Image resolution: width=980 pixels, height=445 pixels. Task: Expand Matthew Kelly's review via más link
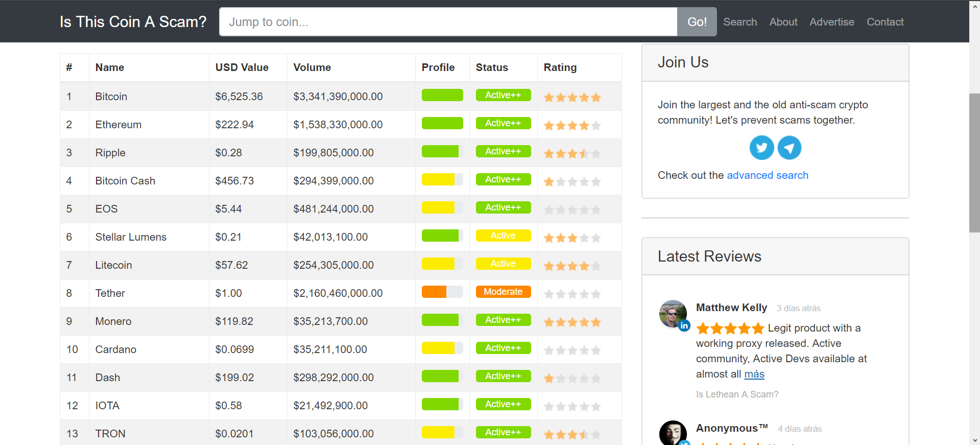click(x=754, y=374)
